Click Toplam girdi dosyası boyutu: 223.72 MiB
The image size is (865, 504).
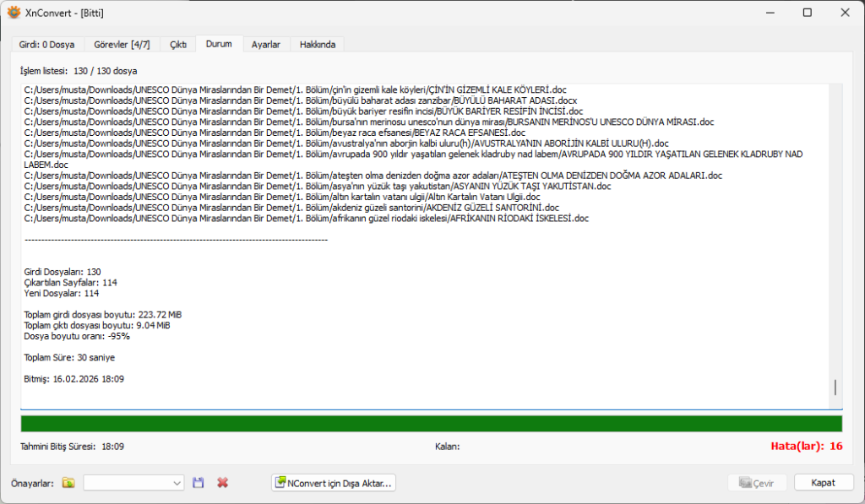click(x=102, y=315)
